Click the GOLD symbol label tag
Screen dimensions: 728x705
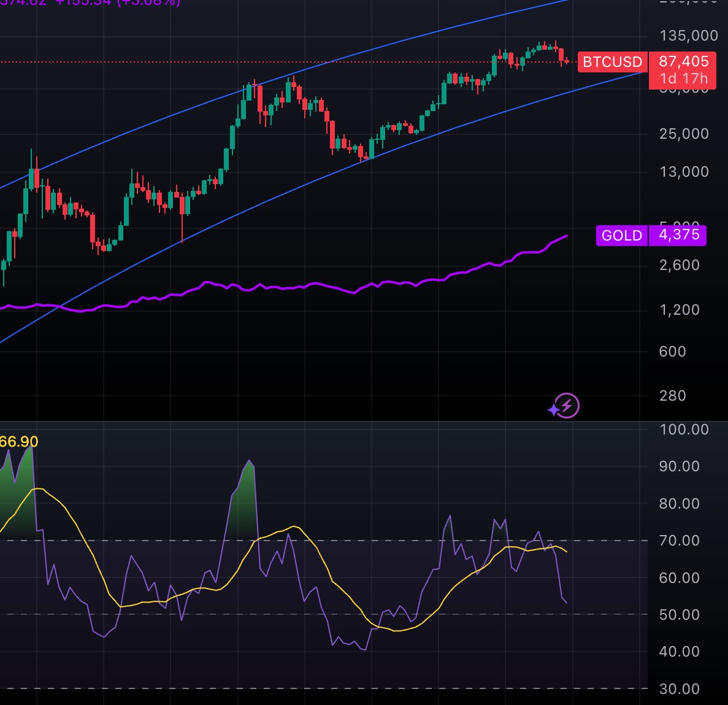pyautogui.click(x=622, y=236)
